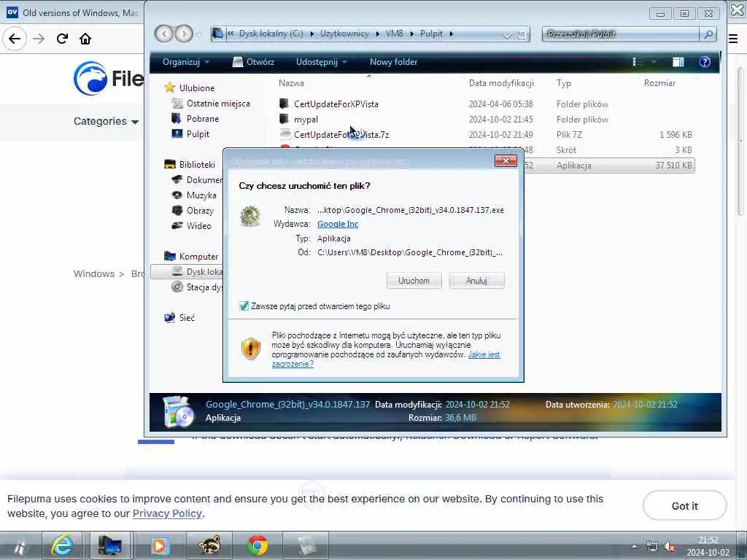The height and width of the screenshot is (560, 747).
Task: Uncheck Zawsze pytaj przed otwarciem tego pliku
Action: pyautogui.click(x=244, y=306)
